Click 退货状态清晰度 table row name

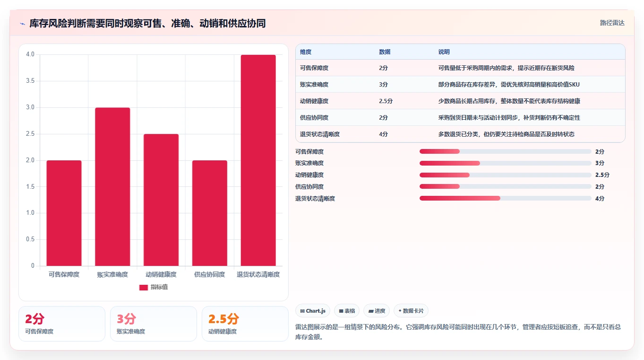(x=320, y=134)
